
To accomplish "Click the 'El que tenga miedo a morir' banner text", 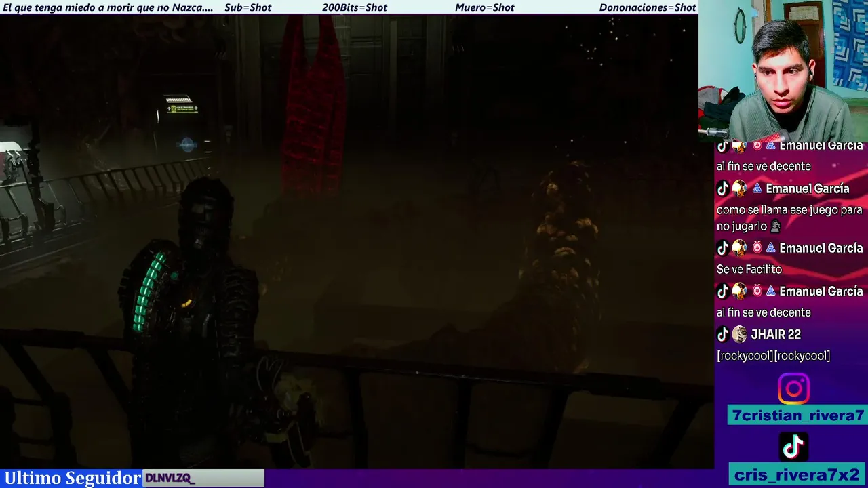I will pyautogui.click(x=108, y=7).
